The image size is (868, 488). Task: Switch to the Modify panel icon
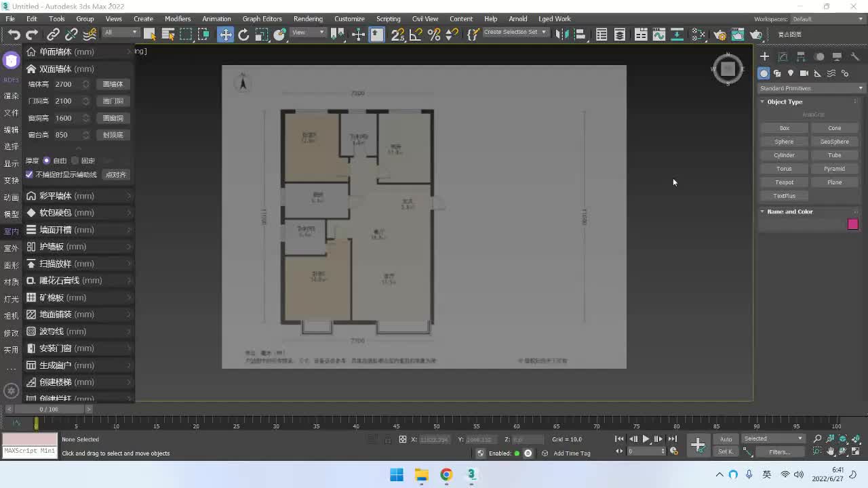pyautogui.click(x=783, y=57)
